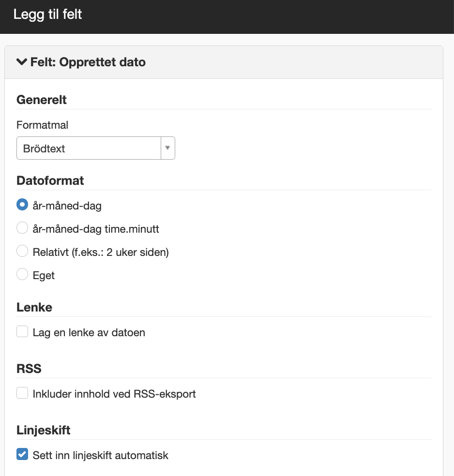
Task: Click the Brödtext combo box field
Action: pyautogui.click(x=96, y=148)
